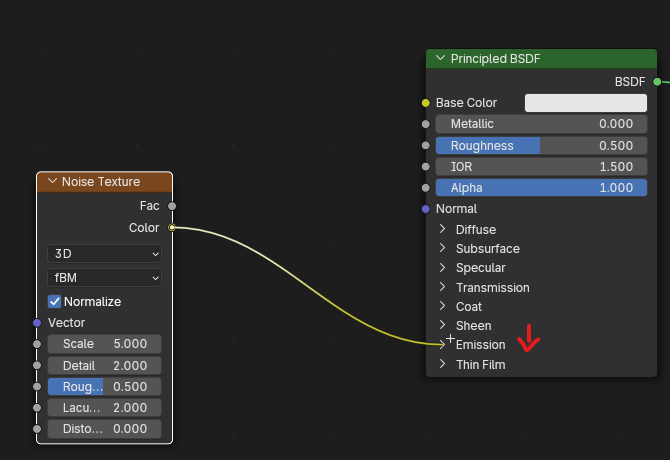
Task: Adjust Noise Texture Roughness slider
Action: pos(104,387)
